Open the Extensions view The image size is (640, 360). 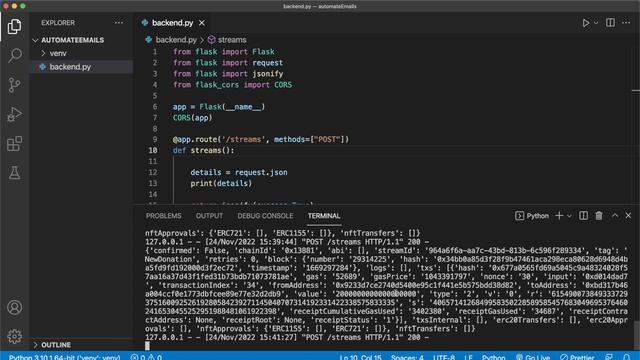(x=14, y=144)
